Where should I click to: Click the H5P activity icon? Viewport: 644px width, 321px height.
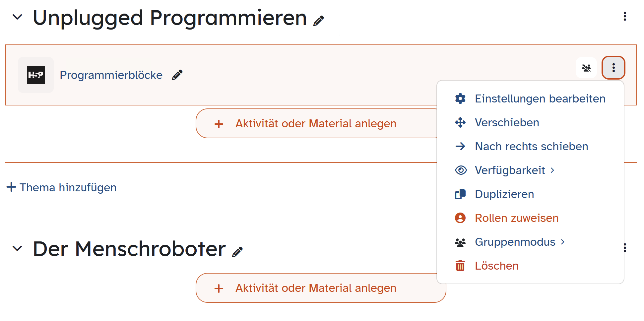coord(36,75)
